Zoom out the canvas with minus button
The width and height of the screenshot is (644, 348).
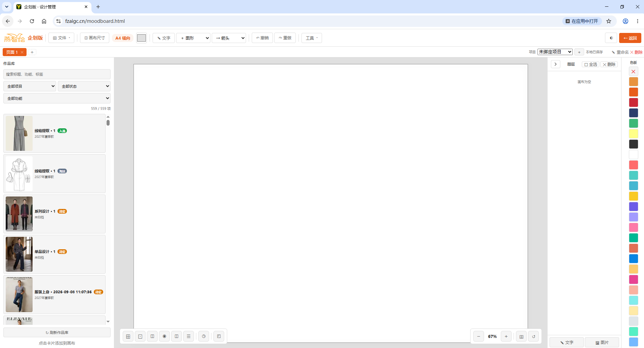(479, 336)
